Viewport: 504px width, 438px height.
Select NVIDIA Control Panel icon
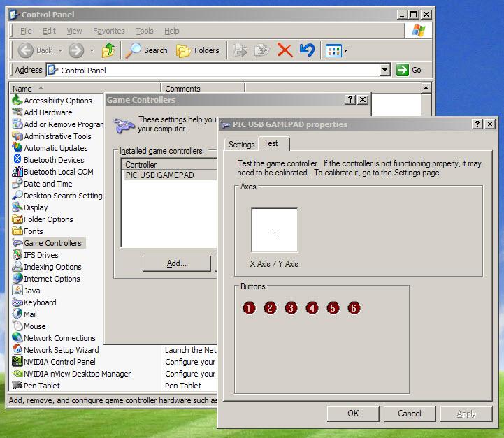click(x=17, y=362)
